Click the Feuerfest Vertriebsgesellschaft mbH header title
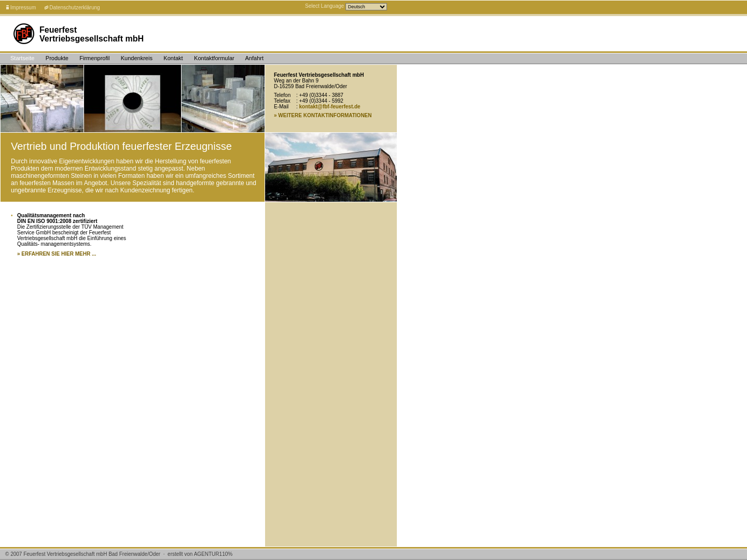747x560 pixels. point(91,34)
